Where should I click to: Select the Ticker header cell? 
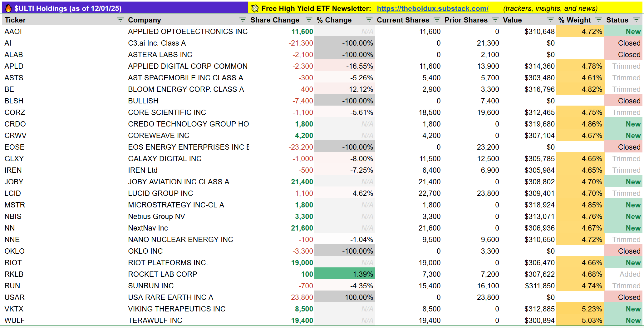coord(64,20)
